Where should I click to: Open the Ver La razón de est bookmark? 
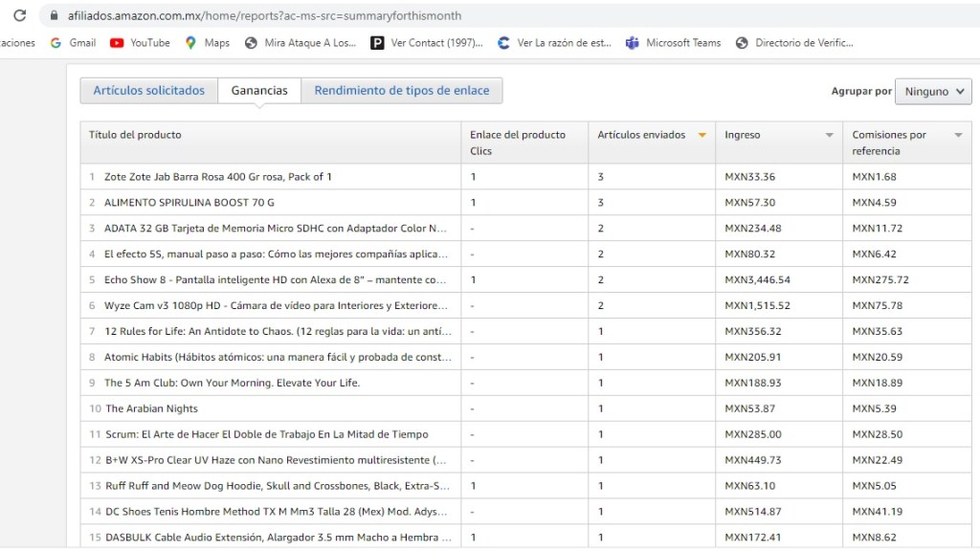[x=554, y=43]
